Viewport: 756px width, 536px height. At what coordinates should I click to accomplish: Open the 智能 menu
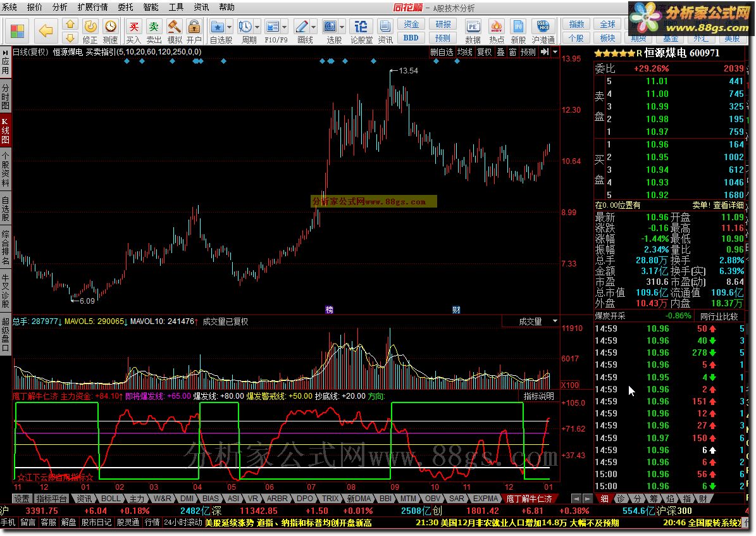[151, 7]
